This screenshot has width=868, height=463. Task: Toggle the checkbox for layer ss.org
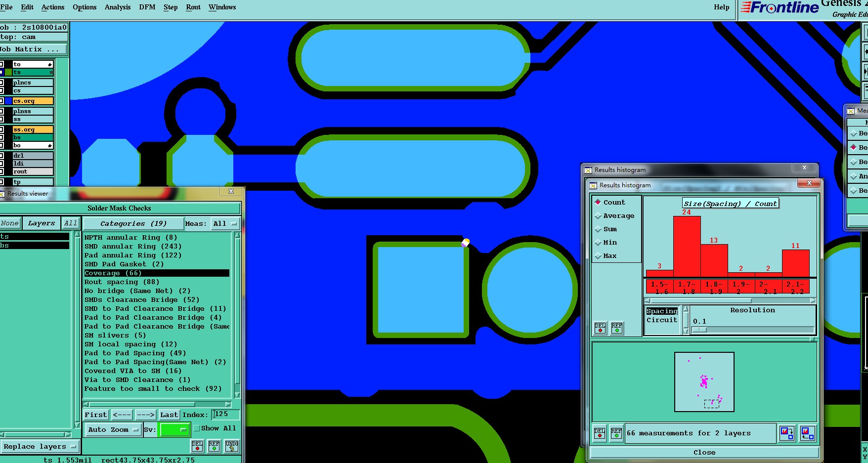pyautogui.click(x=2, y=129)
